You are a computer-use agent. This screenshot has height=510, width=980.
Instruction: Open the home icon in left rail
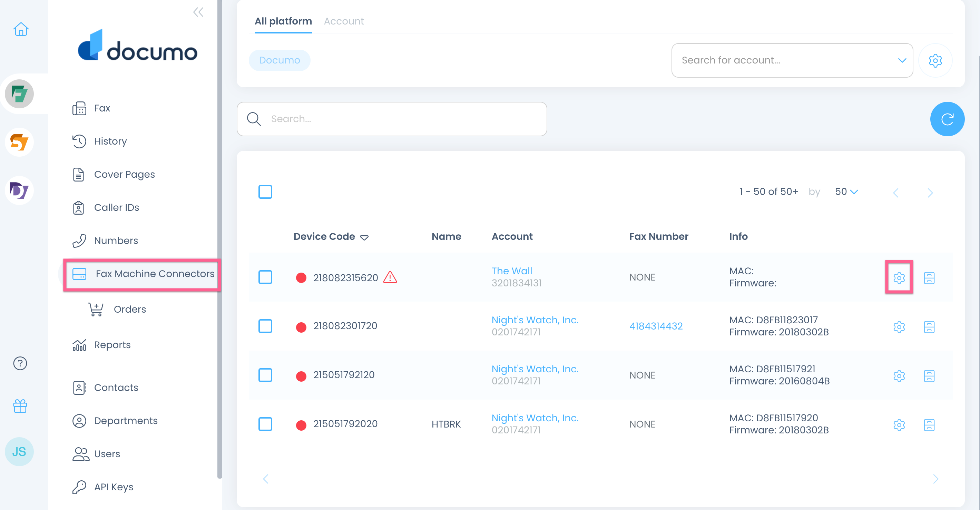(21, 29)
